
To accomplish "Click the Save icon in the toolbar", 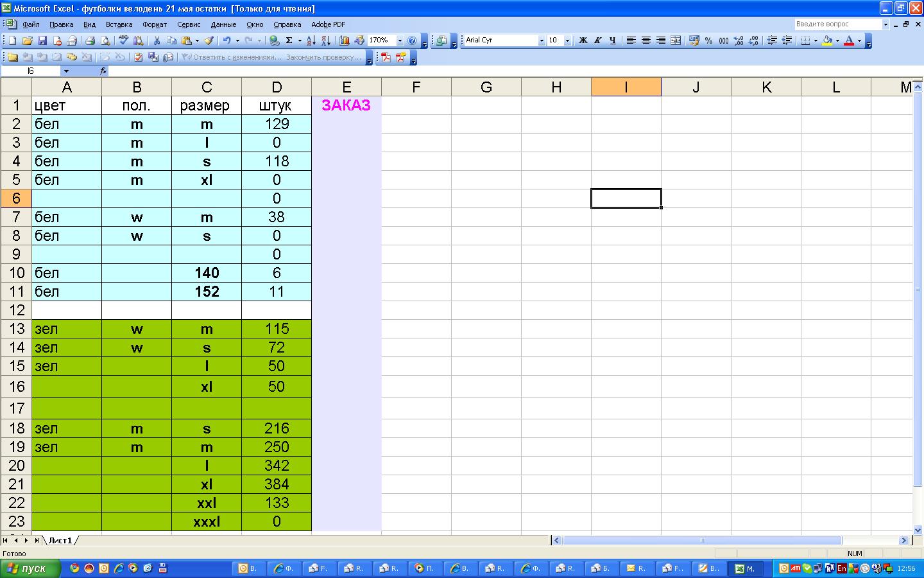I will (x=42, y=40).
